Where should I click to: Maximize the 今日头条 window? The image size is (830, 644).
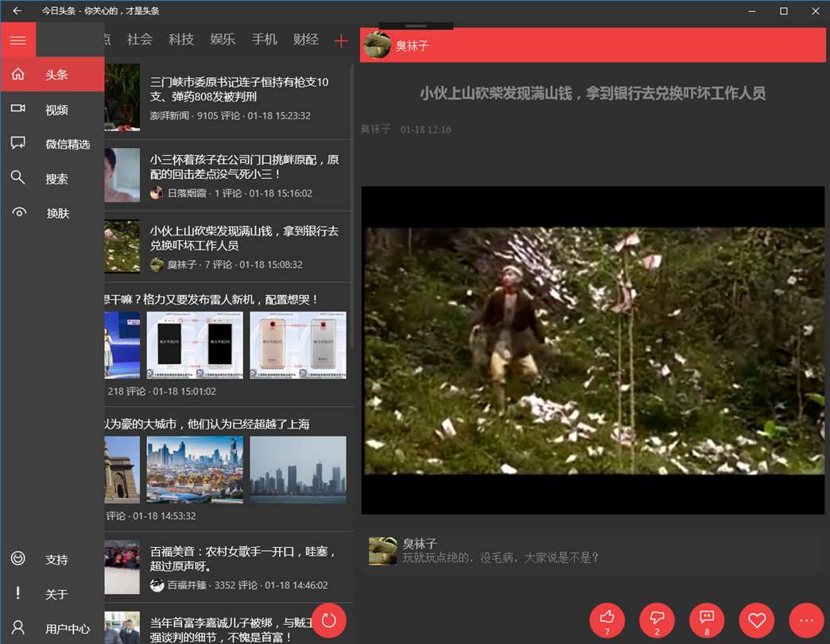click(783, 10)
